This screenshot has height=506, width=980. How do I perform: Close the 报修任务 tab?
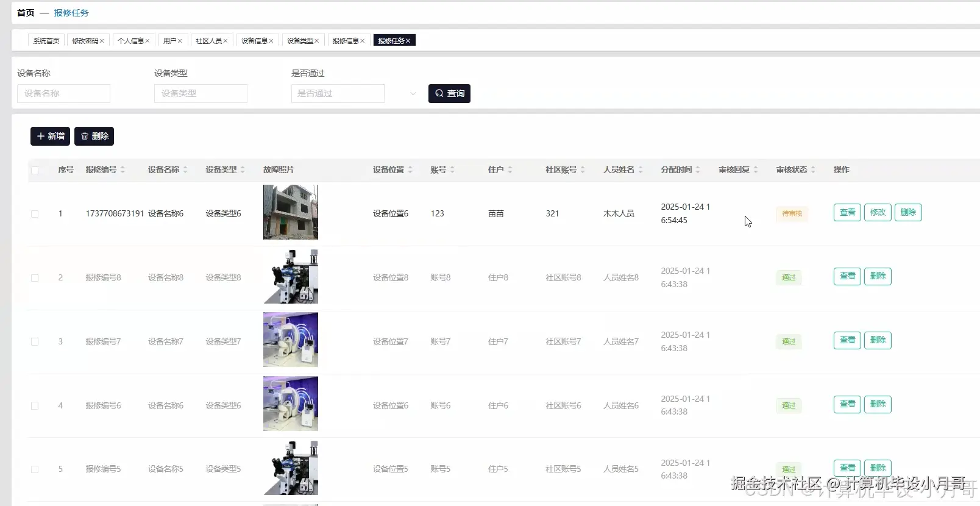pyautogui.click(x=408, y=41)
